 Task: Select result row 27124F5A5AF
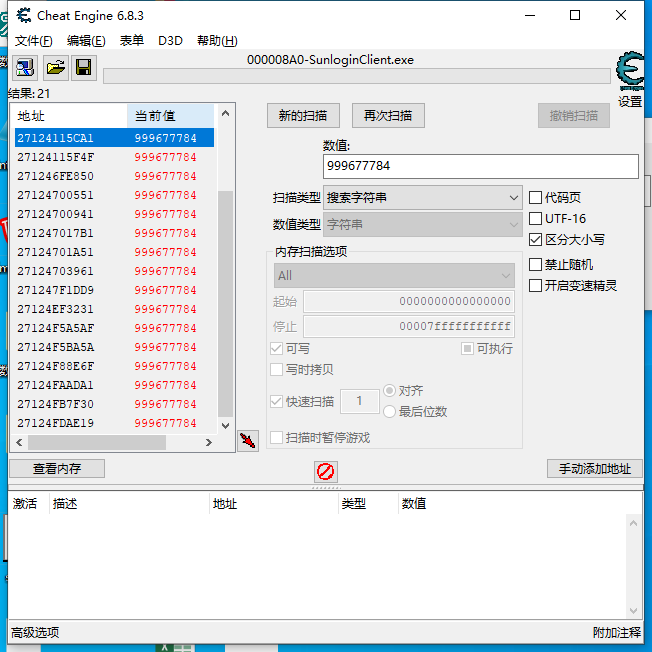click(x=114, y=328)
